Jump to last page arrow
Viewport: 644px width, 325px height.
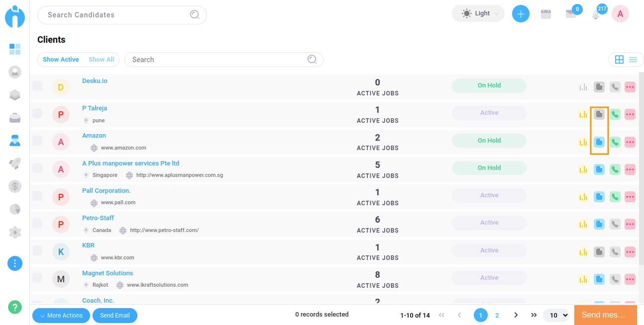[x=534, y=315]
